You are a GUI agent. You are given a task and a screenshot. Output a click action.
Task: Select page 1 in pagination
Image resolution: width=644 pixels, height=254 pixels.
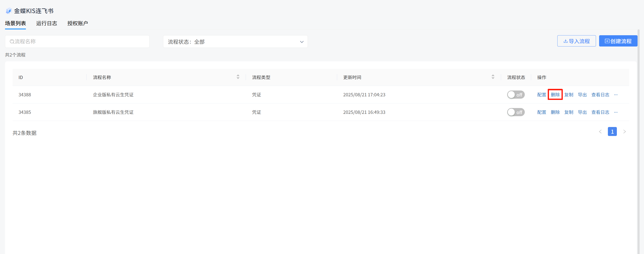pyautogui.click(x=612, y=132)
